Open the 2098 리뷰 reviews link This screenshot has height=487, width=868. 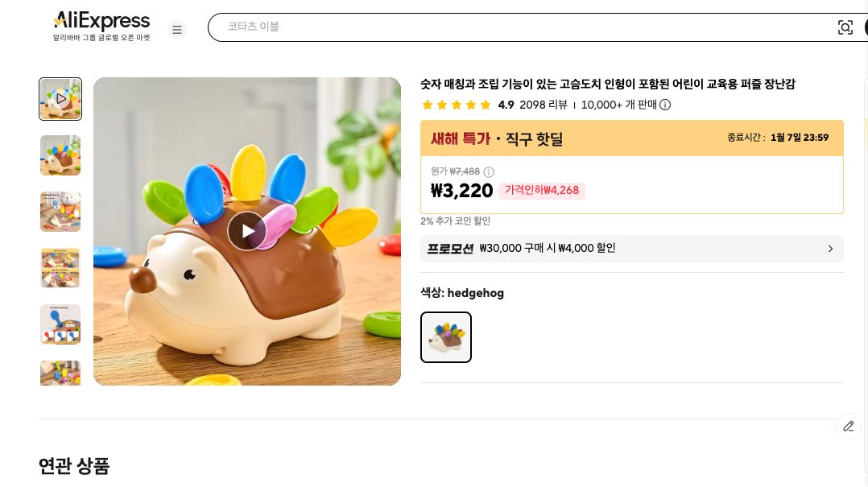pos(544,105)
